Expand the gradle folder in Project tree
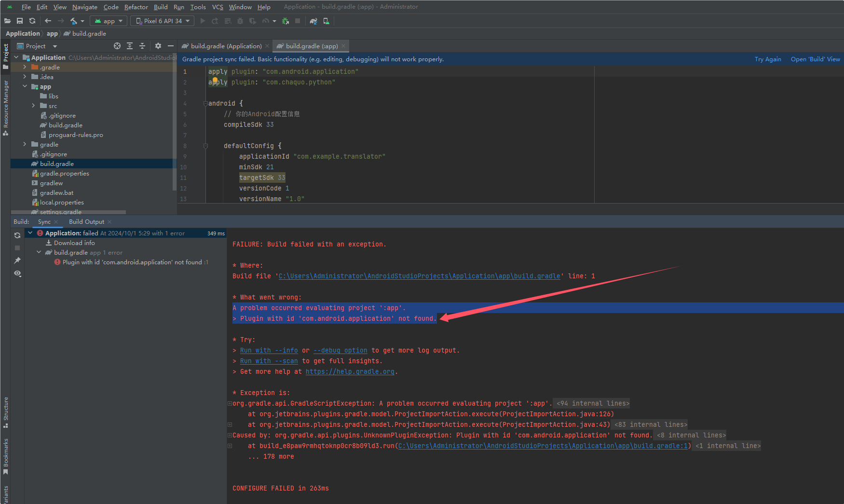This screenshot has width=844, height=504. click(x=25, y=144)
